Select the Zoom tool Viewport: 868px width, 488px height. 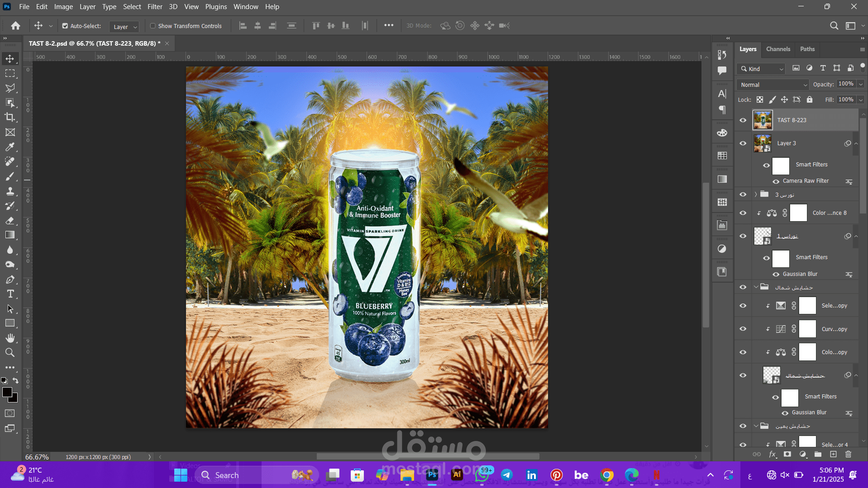click(x=10, y=353)
